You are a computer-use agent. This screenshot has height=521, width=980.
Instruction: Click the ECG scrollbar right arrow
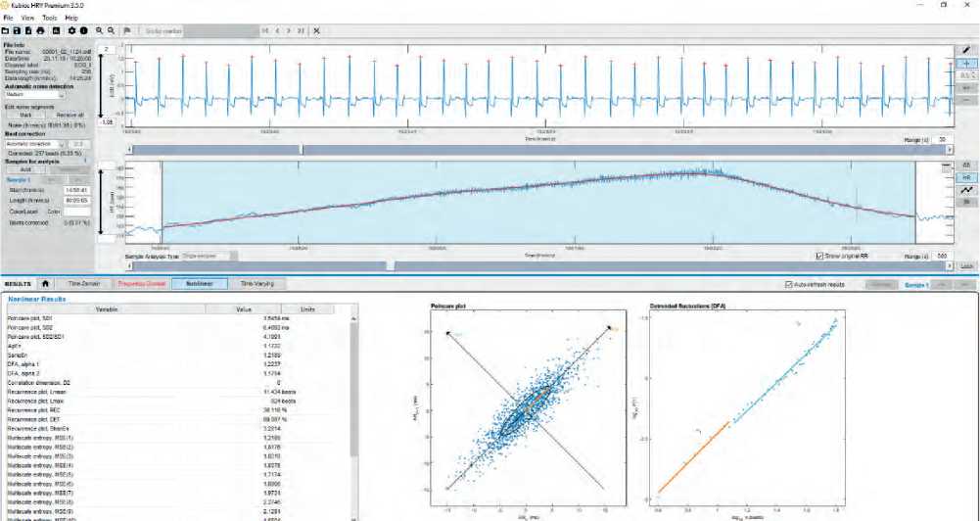950,150
